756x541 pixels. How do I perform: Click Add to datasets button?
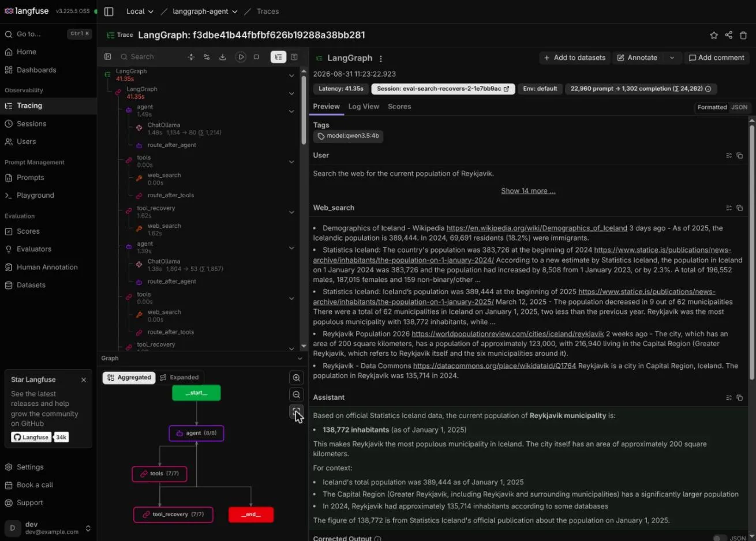click(575, 58)
